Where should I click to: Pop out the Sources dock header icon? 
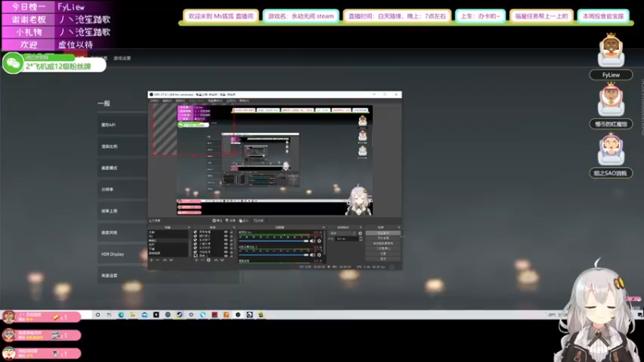233,228
